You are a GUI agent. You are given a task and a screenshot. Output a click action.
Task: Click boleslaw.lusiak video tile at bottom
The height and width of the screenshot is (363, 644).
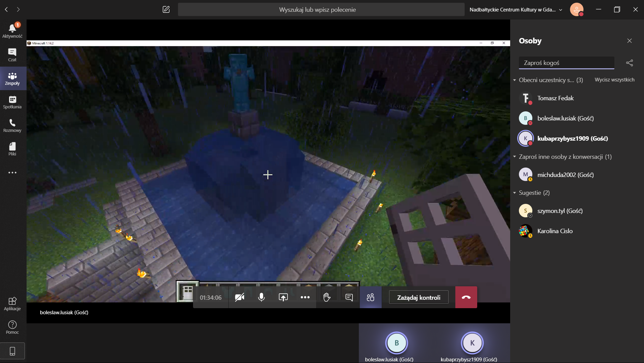pyautogui.click(x=396, y=343)
